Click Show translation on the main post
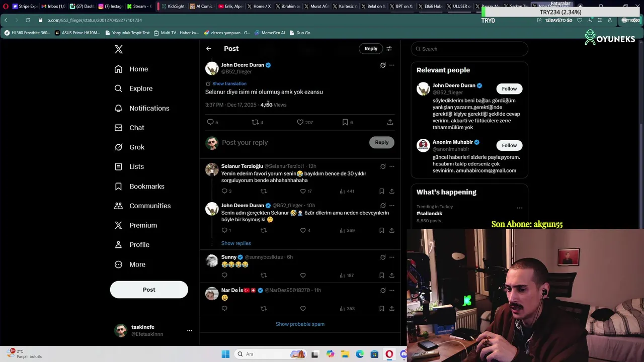Viewport: 644px width, 362px height. tap(229, 83)
